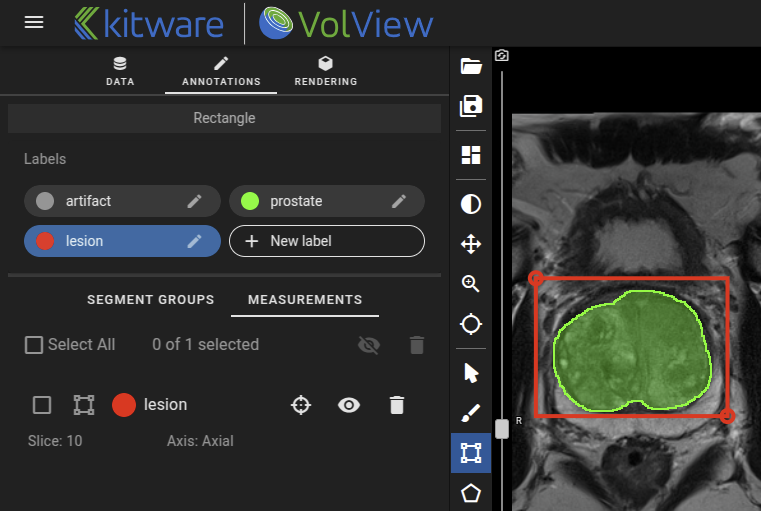The image size is (761, 511).
Task: Click the VolView logo
Action: pyautogui.click(x=346, y=23)
